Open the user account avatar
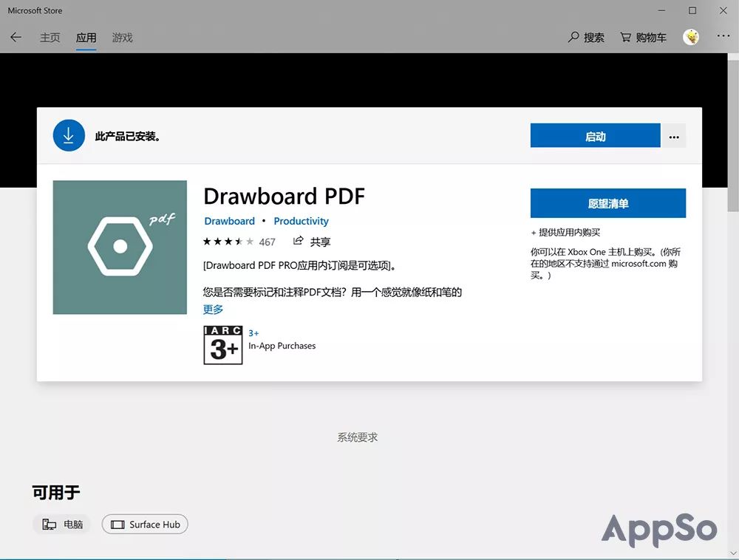The image size is (739, 560). [691, 37]
